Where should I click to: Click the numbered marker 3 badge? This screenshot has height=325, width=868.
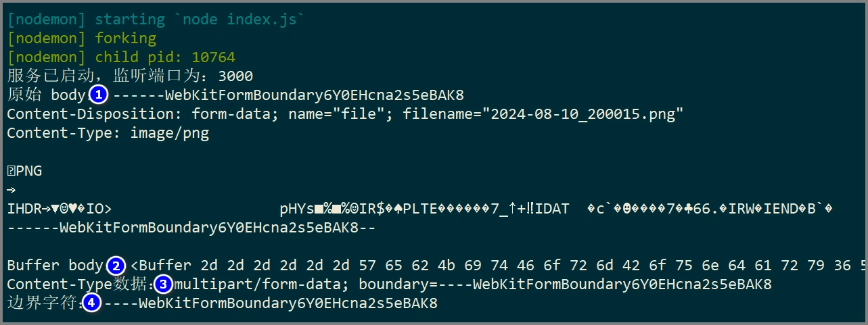pos(164,284)
